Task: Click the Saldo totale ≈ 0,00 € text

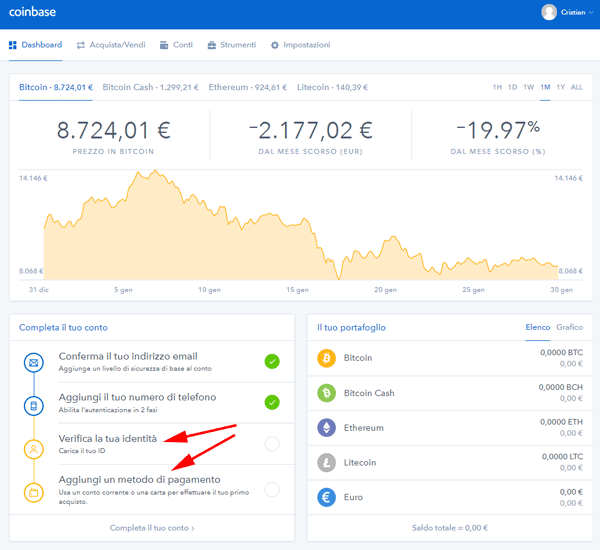Action: click(450, 528)
